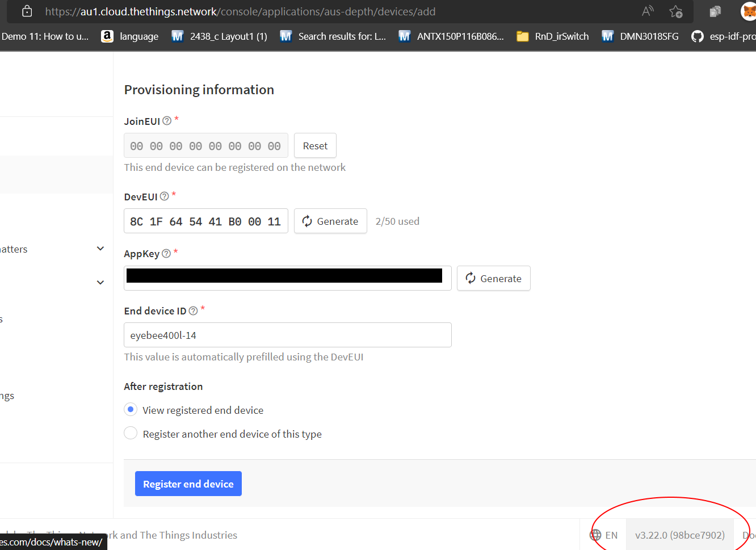Open the esp-idf bookmark via its GitHub icon
The image size is (756, 550).
[698, 36]
